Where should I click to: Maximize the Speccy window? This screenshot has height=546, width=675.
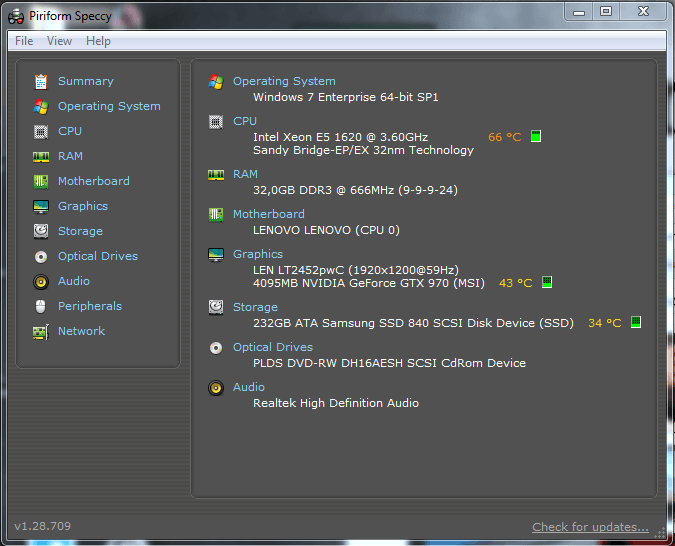(x=606, y=11)
